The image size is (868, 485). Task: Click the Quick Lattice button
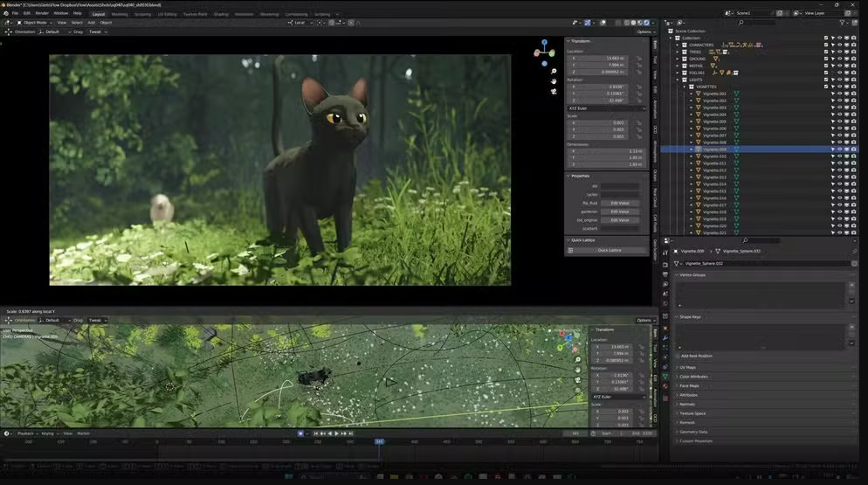tap(609, 250)
